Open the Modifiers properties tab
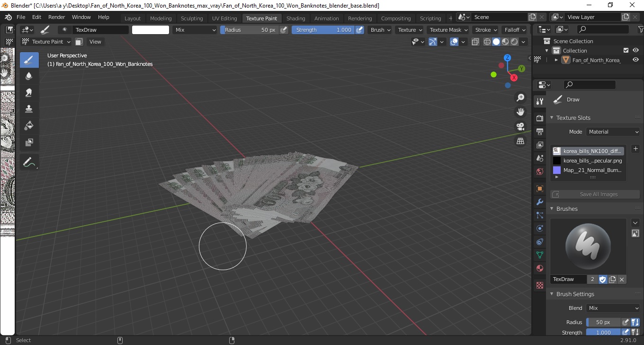Viewport: 644px width, 345px height. pos(539,202)
